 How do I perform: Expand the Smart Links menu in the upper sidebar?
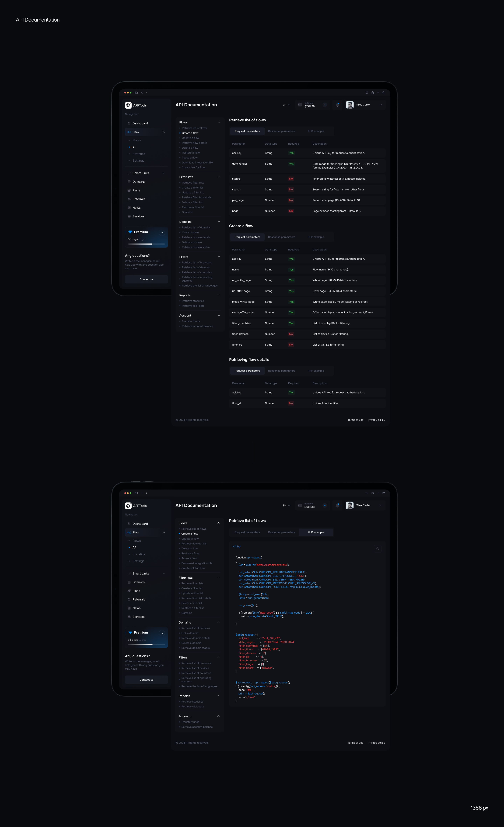point(164,173)
